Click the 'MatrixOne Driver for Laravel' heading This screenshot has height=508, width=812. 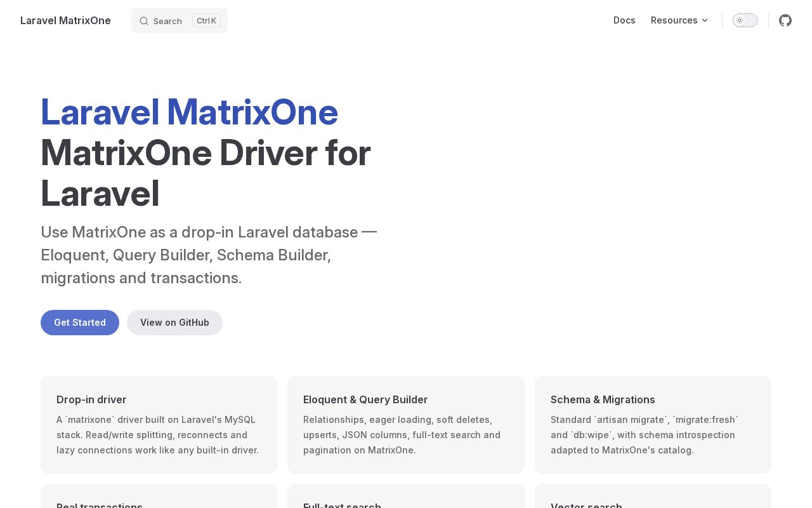tap(206, 173)
